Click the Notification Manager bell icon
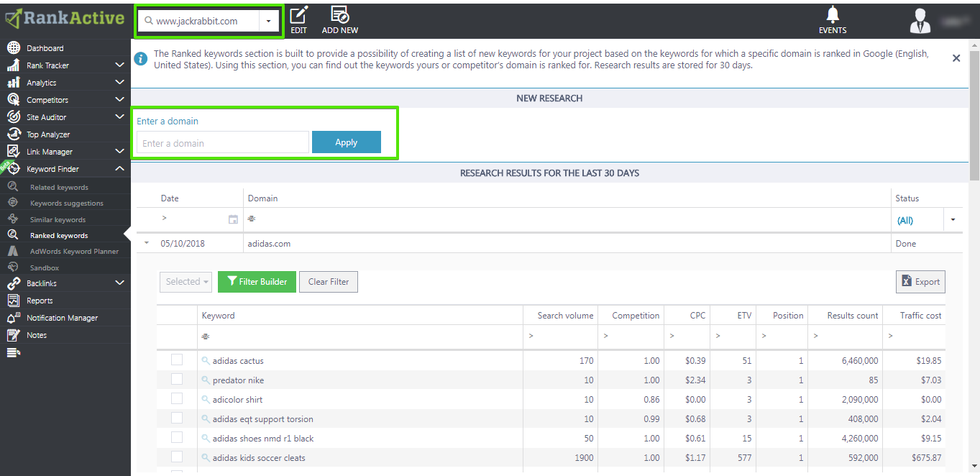This screenshot has height=476, width=980. 13,318
